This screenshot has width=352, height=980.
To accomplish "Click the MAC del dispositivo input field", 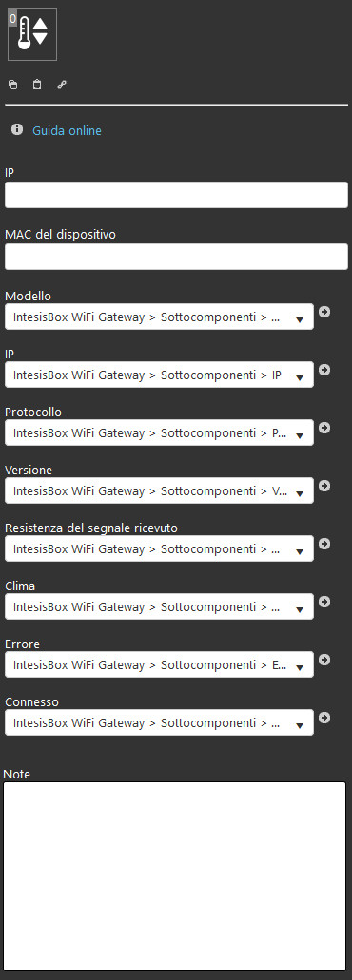I will (x=176, y=257).
